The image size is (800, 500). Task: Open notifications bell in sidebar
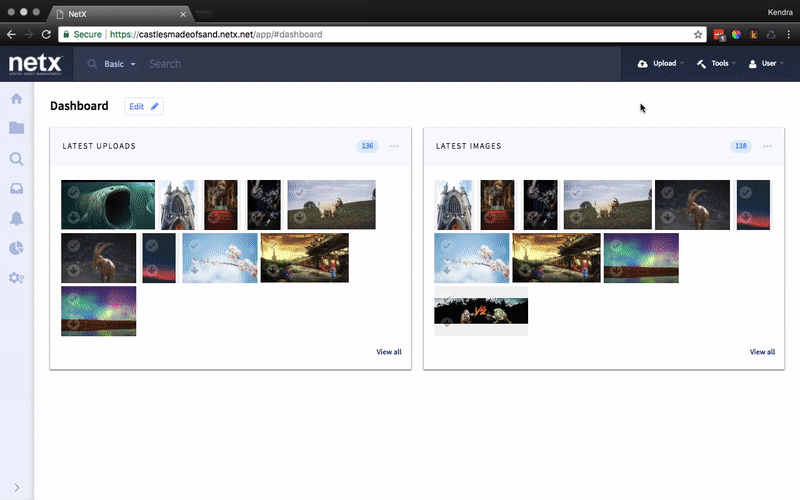[x=16, y=218]
